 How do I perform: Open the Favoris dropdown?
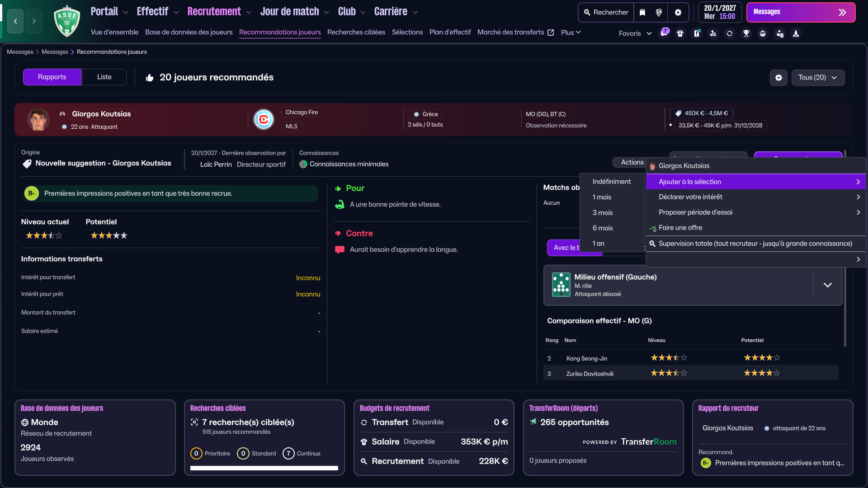tap(635, 33)
